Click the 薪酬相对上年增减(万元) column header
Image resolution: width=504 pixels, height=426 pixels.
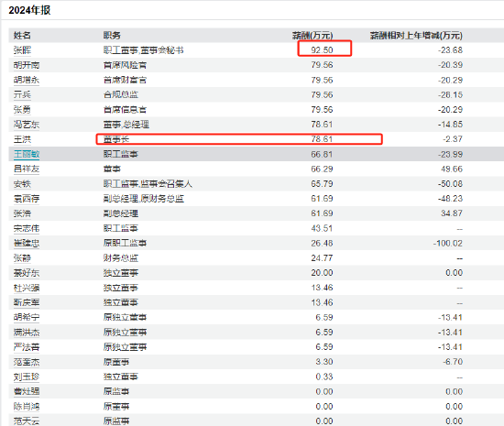coord(416,36)
